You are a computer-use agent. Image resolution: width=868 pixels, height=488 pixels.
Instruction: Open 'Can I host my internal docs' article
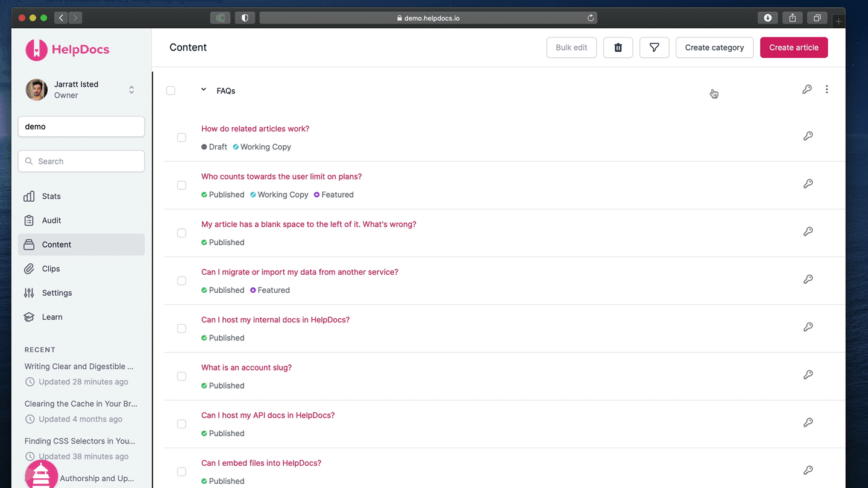(275, 320)
